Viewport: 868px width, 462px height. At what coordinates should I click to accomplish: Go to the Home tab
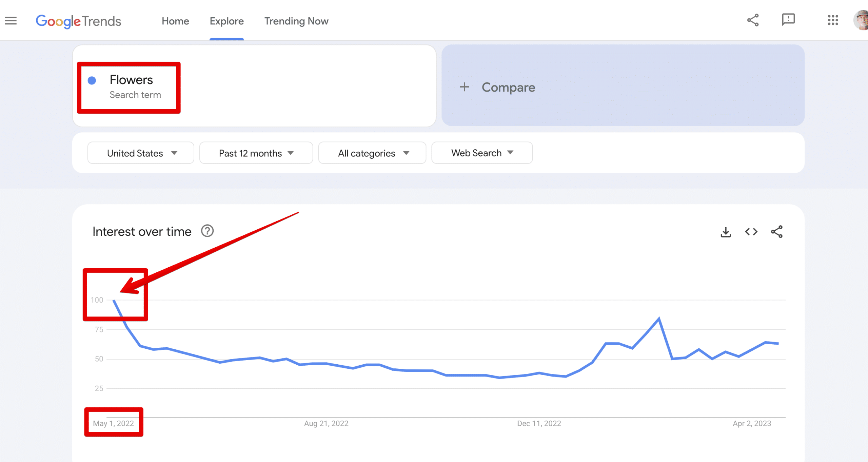point(175,21)
